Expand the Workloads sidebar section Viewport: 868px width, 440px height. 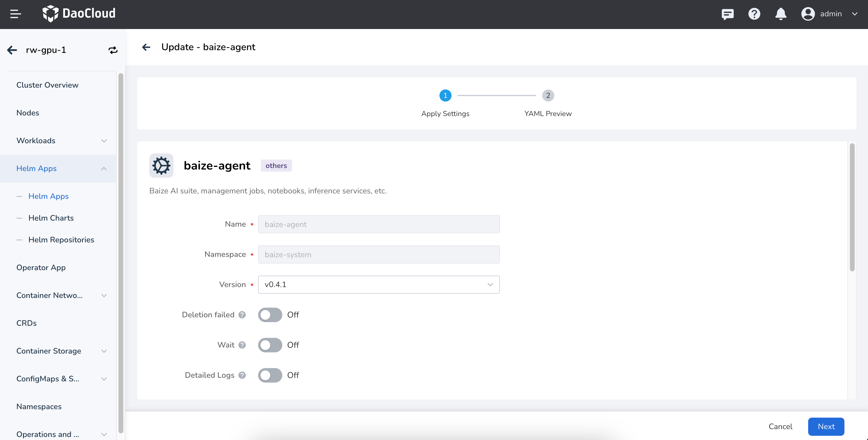pos(61,141)
